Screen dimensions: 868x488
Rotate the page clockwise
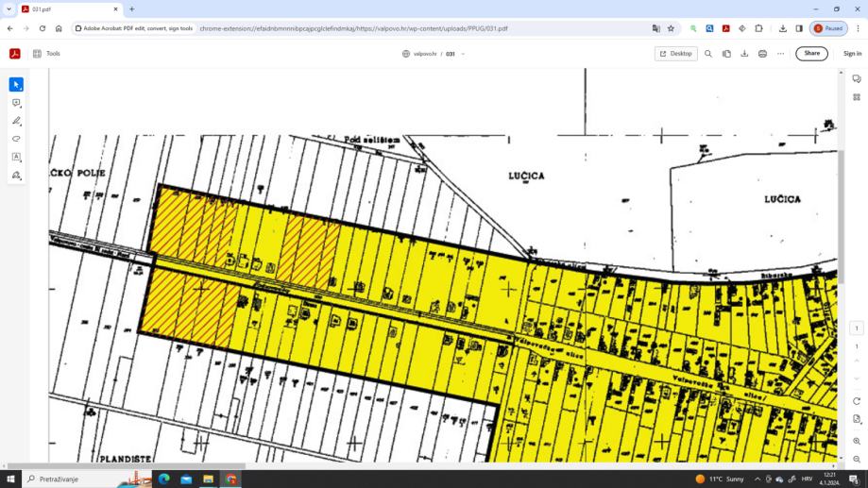click(x=857, y=401)
